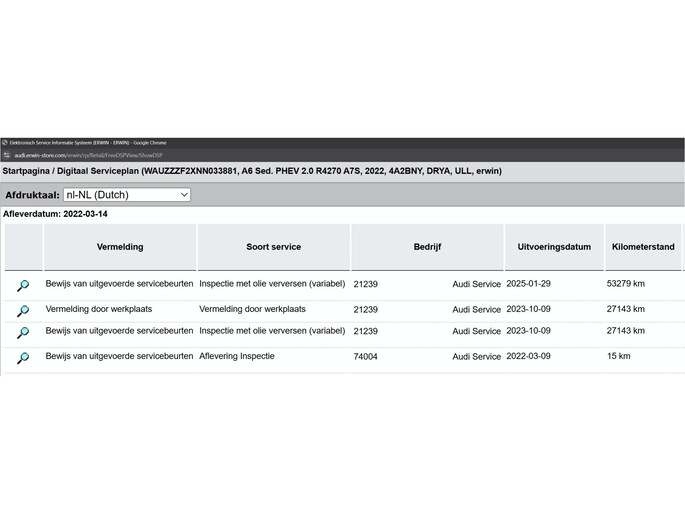Image resolution: width=685 pixels, height=514 pixels.
Task: Click the Chrome window title bar icon
Action: tap(5, 142)
